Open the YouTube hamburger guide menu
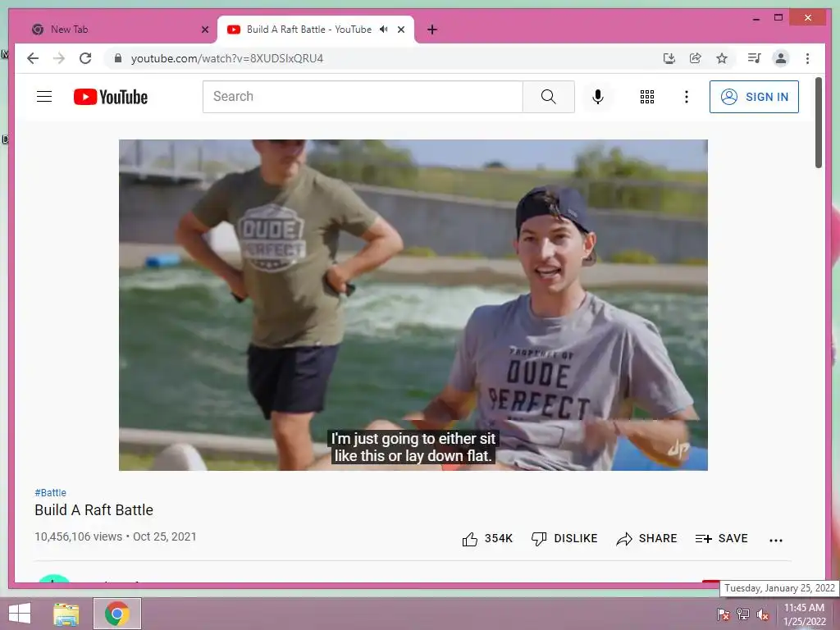 pos(44,97)
